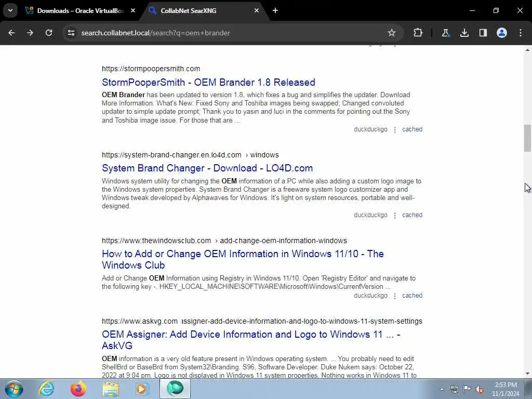Open OEM Assigner AskVG result

pos(251,340)
